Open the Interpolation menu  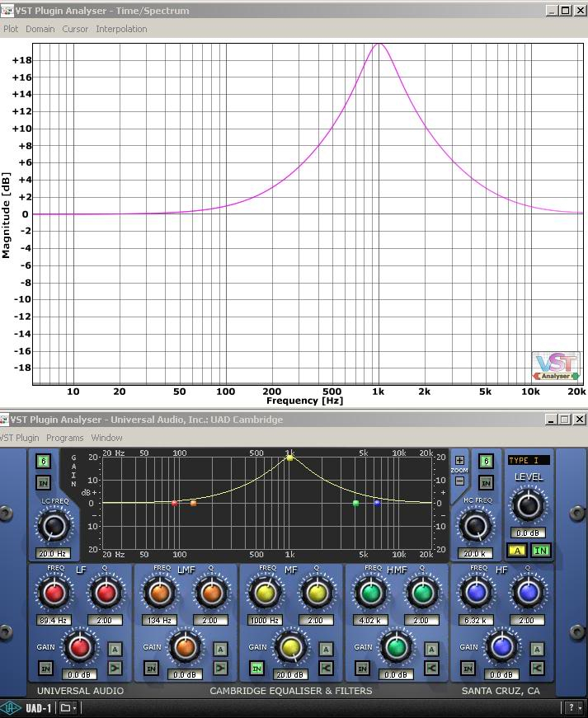(x=121, y=29)
